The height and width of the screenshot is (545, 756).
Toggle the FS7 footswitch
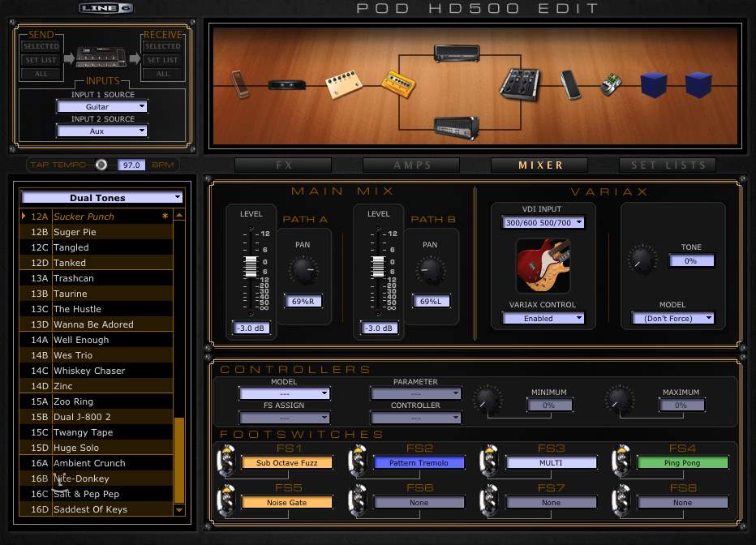[489, 501]
